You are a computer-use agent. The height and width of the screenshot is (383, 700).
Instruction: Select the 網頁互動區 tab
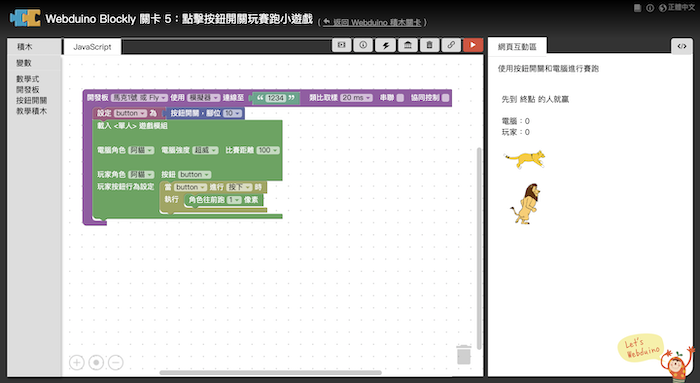pyautogui.click(x=517, y=47)
